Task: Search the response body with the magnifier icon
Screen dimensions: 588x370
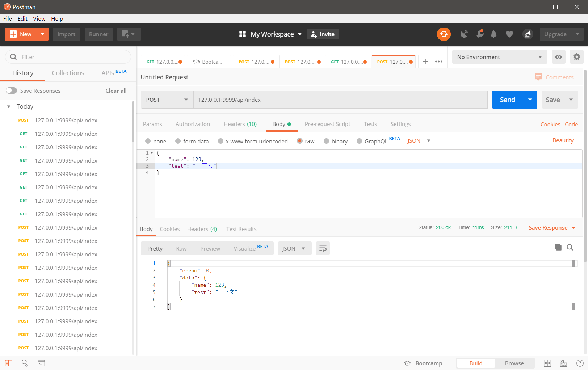Action: tap(570, 247)
